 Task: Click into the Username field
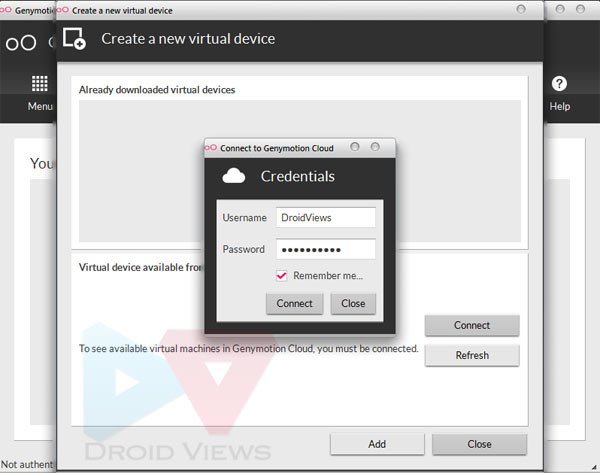coord(326,218)
